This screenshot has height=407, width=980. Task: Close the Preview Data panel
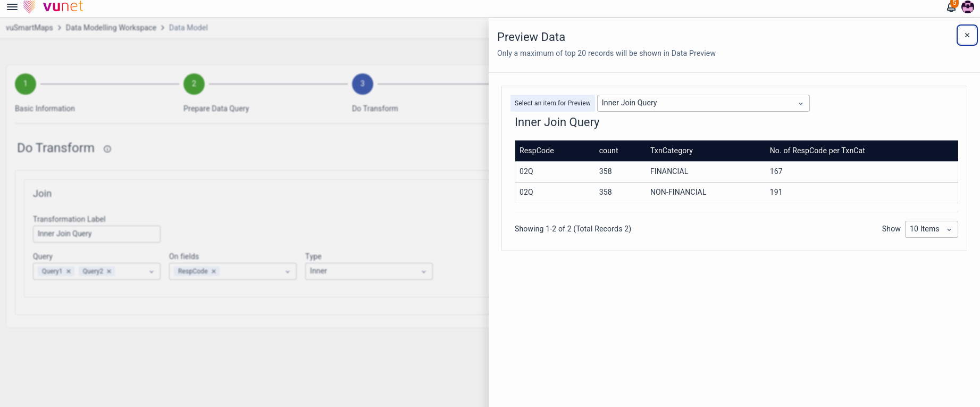967,35
